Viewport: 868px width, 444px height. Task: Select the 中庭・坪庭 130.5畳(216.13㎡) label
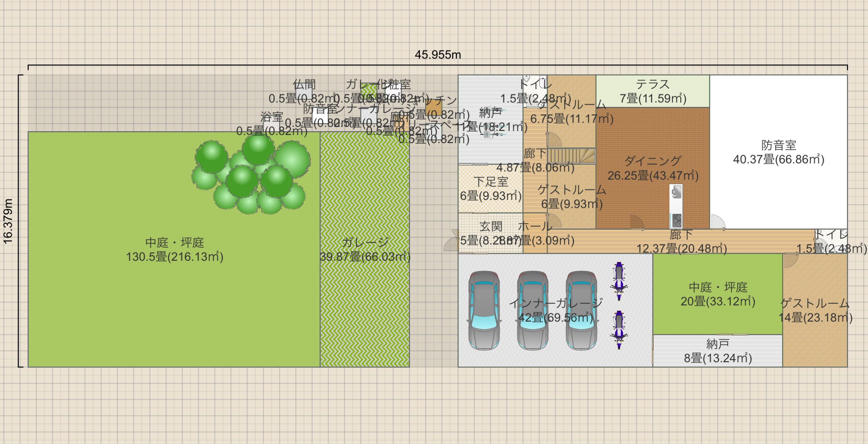(x=175, y=250)
